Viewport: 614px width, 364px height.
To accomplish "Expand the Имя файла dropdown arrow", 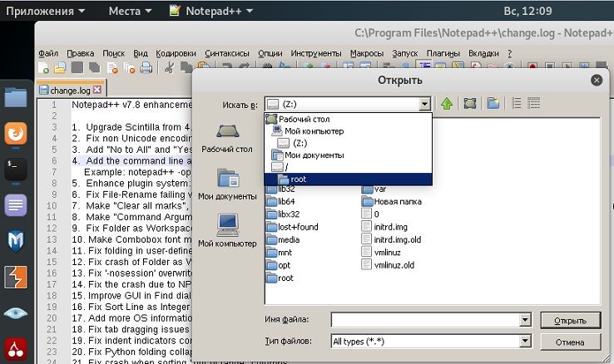I will point(525,320).
